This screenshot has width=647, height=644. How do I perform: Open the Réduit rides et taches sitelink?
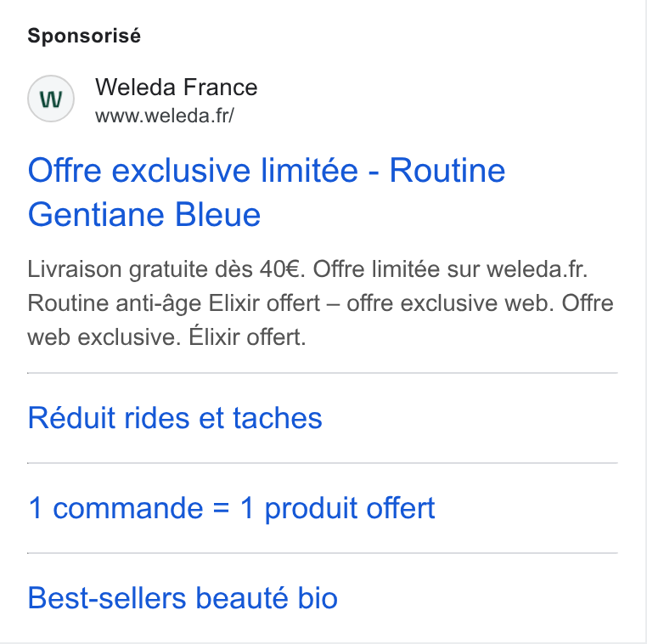(x=175, y=418)
